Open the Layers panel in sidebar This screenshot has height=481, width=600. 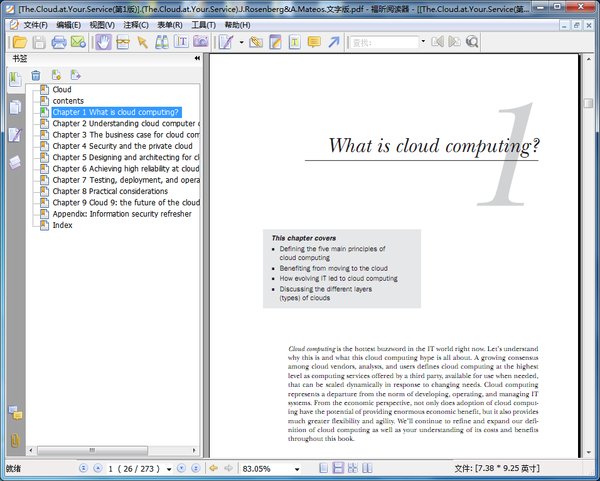[15, 162]
